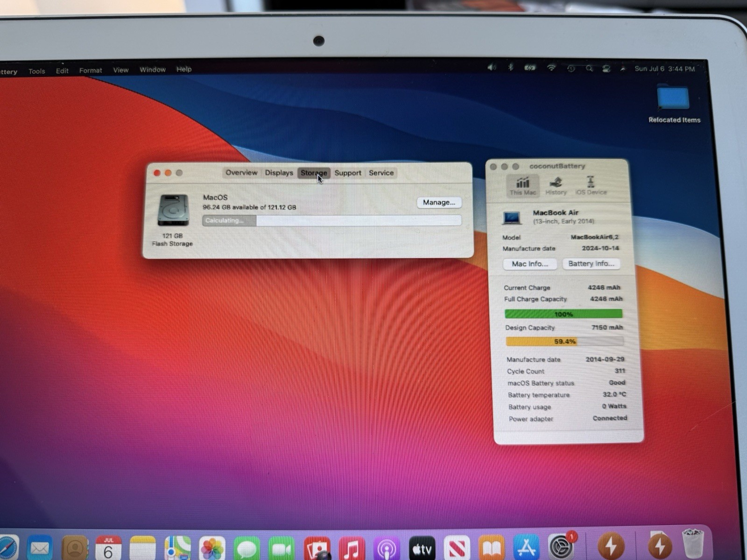
Task: Click the Mac Info... button
Action: tap(530, 264)
